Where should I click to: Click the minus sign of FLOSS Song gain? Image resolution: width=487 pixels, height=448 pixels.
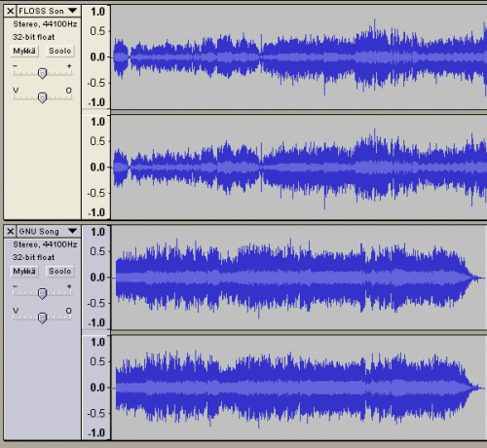click(15, 66)
